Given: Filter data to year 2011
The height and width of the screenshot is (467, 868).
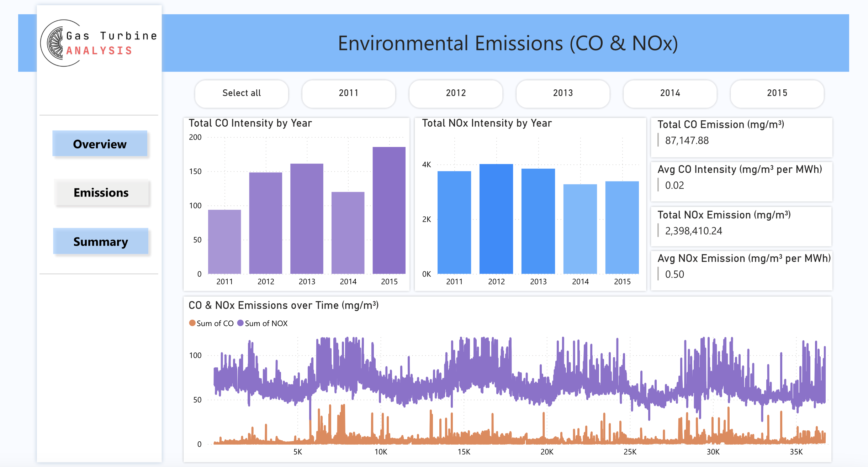Looking at the screenshot, I should click(348, 93).
